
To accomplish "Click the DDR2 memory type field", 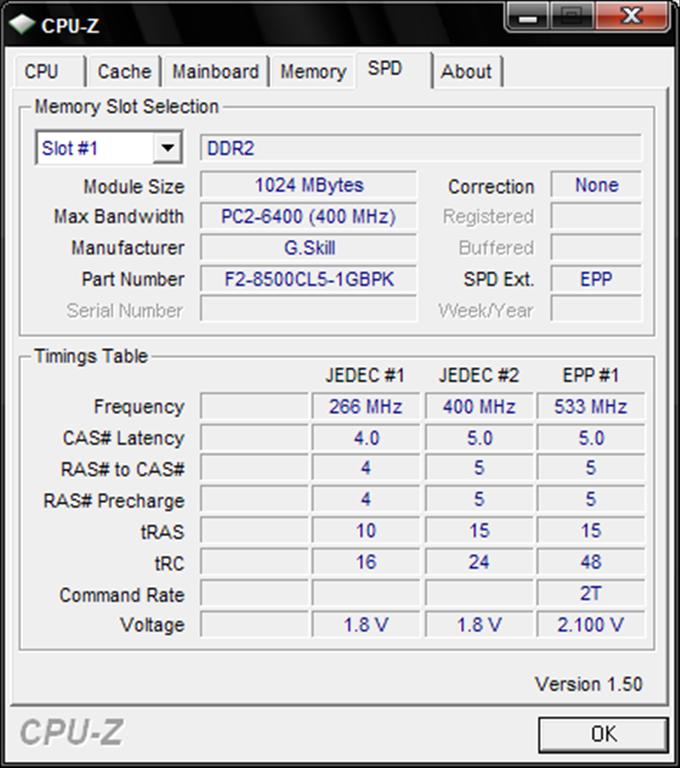I will click(421, 148).
